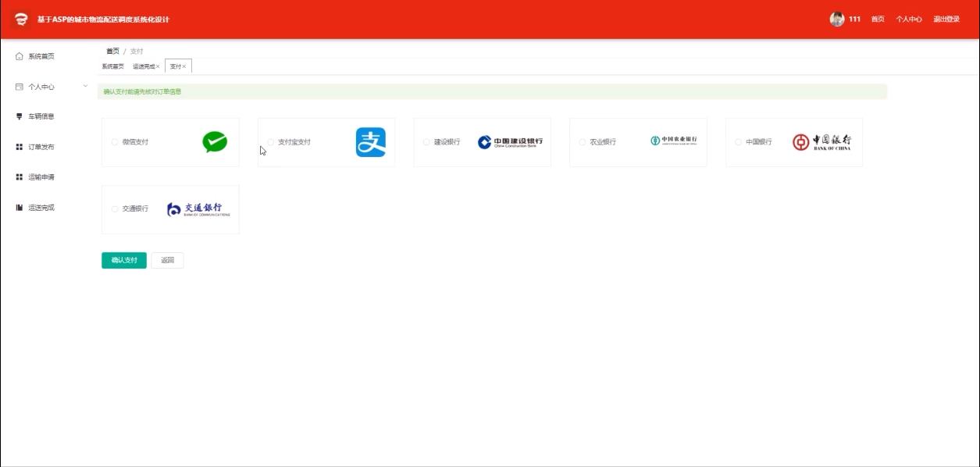This screenshot has height=467, width=980.
Task: Close the 支付 tab
Action: tap(184, 66)
